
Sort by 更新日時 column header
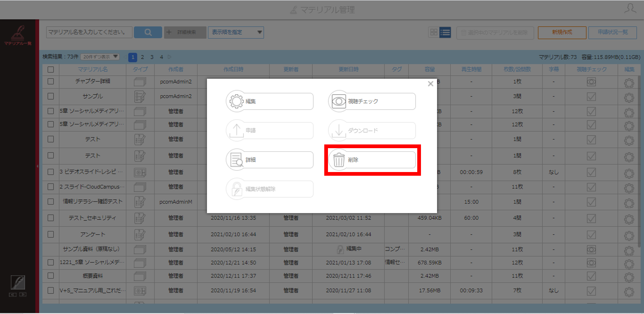tap(348, 70)
